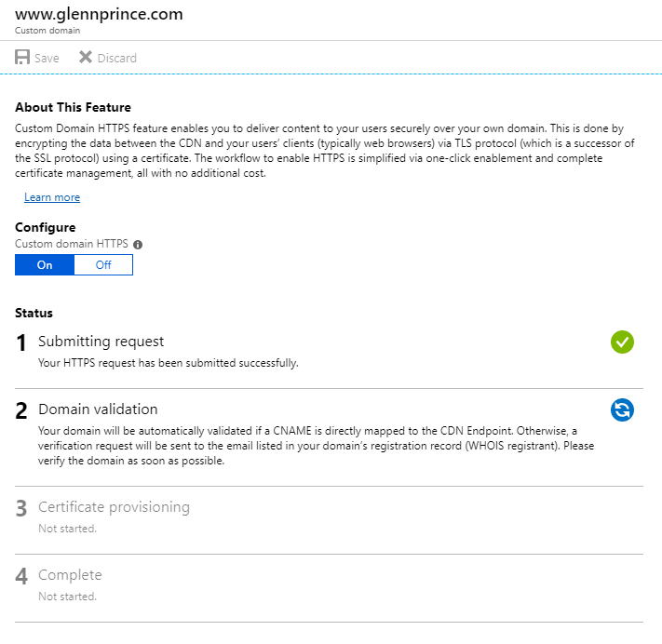Click the Save floppy disk icon
662x644 pixels.
point(22,58)
